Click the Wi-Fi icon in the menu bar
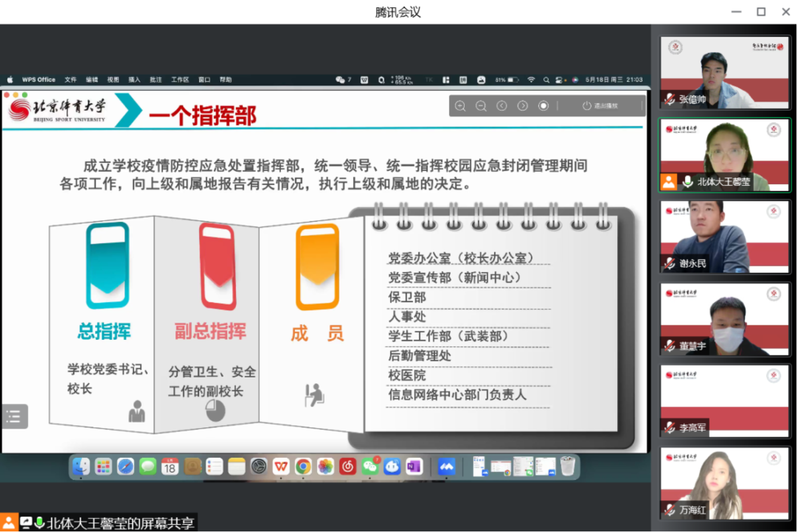 pyautogui.click(x=531, y=80)
